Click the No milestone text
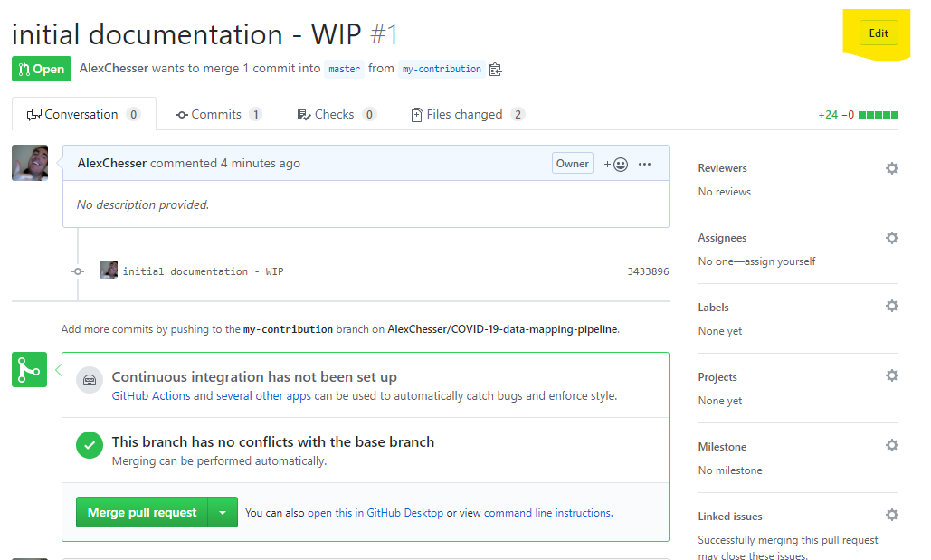The image size is (931, 560). click(730, 470)
